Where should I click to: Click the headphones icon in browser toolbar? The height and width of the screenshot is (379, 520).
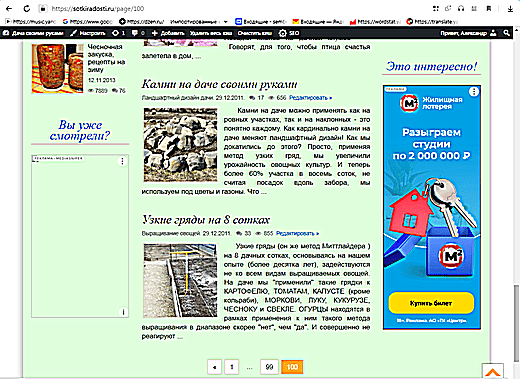pos(461,9)
